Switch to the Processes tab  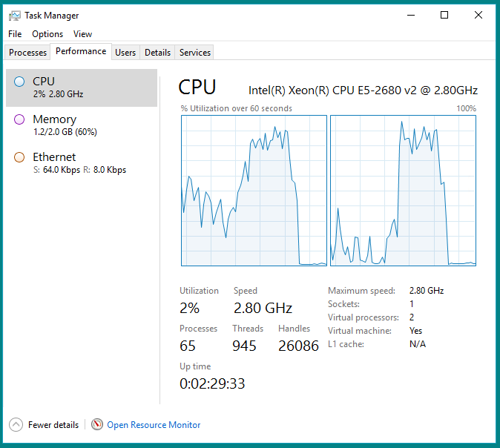[x=27, y=53]
